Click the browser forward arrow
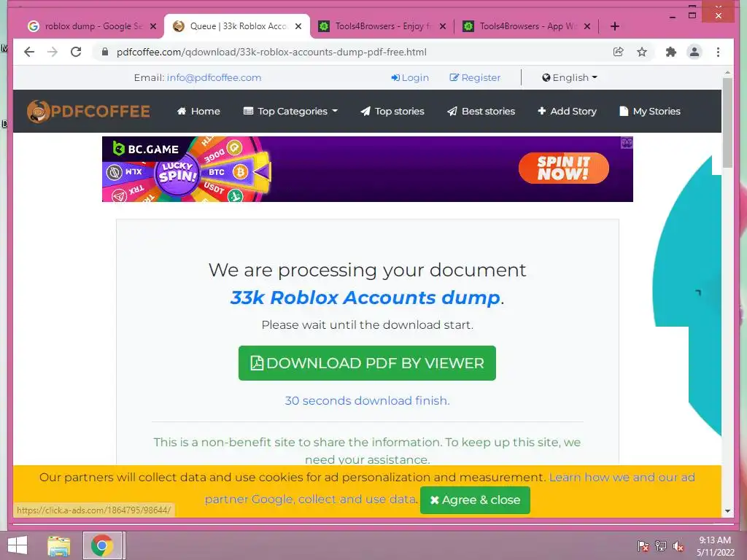 click(53, 52)
